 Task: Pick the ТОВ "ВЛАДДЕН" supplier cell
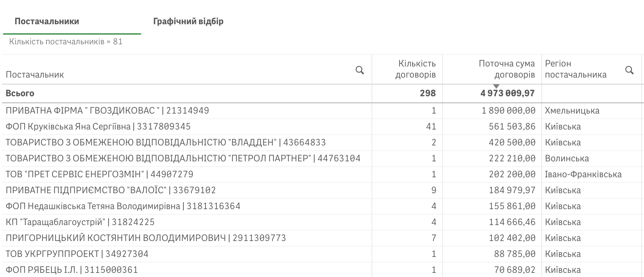166,143
